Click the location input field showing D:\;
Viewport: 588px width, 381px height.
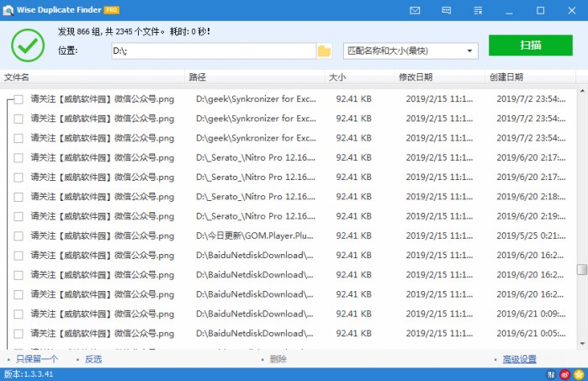click(214, 51)
